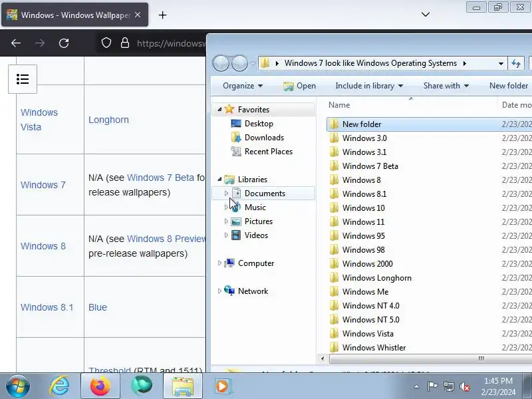
Task: Open the Blue link on webpage
Action: [98, 307]
